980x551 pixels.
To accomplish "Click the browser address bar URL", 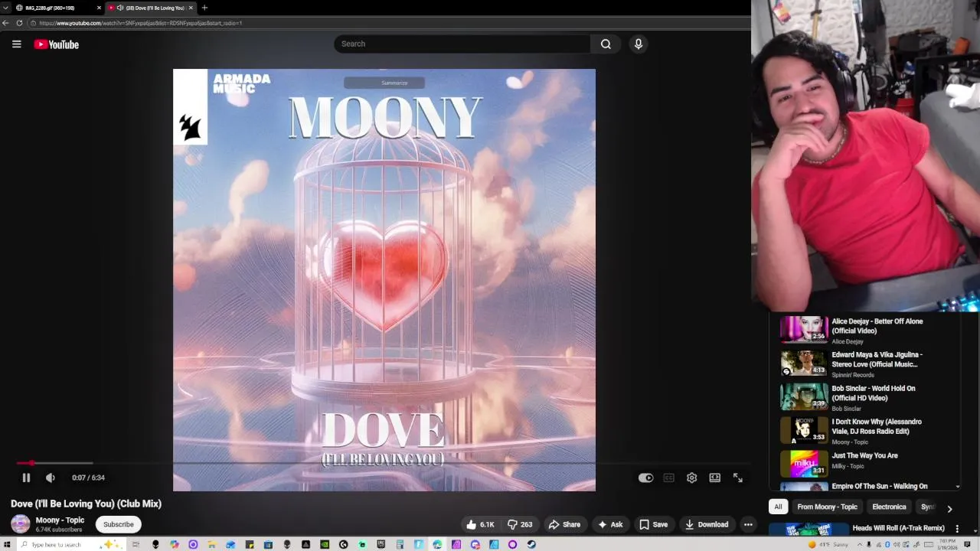I will [x=141, y=23].
